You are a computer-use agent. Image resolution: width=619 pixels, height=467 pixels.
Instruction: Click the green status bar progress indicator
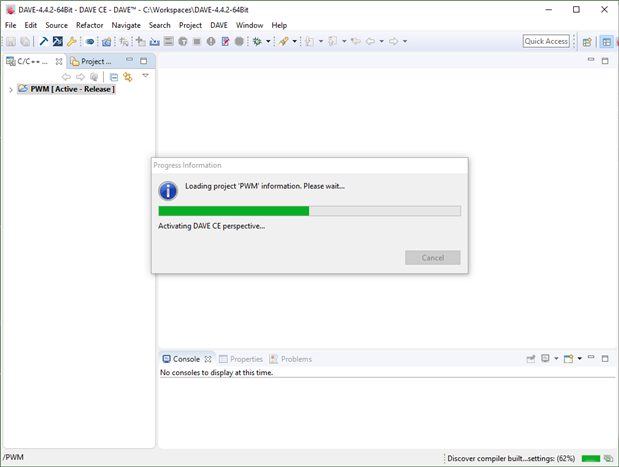pos(591,459)
